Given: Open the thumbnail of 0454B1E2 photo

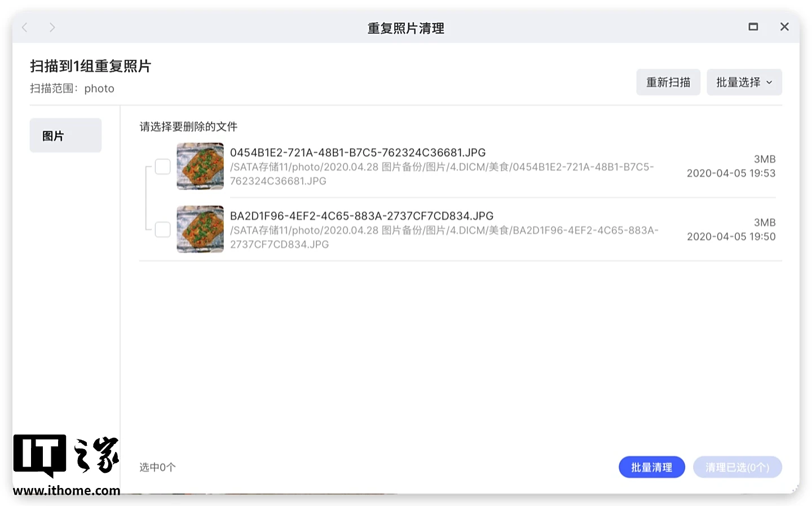Looking at the screenshot, I should tap(200, 166).
